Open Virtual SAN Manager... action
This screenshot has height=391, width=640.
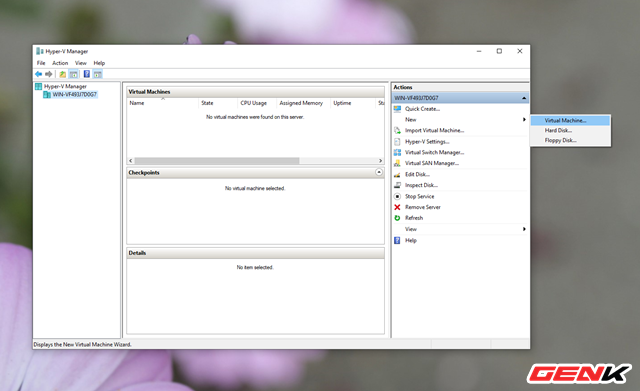(432, 163)
